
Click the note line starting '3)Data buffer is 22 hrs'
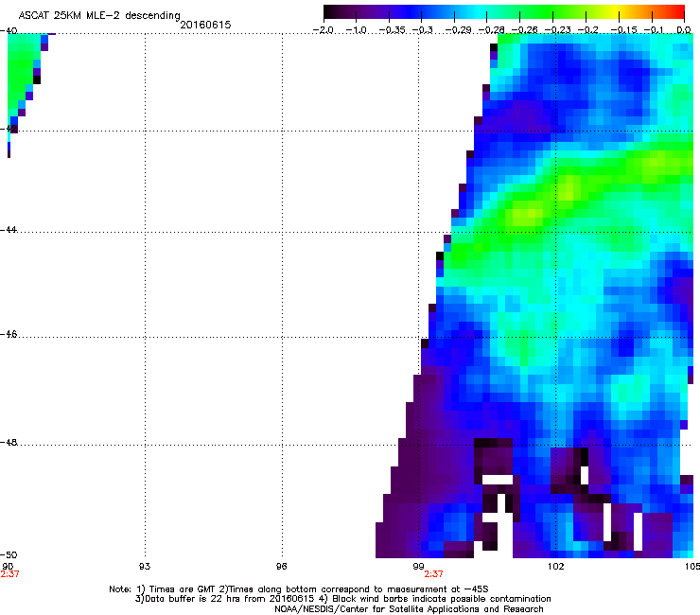(x=342, y=599)
